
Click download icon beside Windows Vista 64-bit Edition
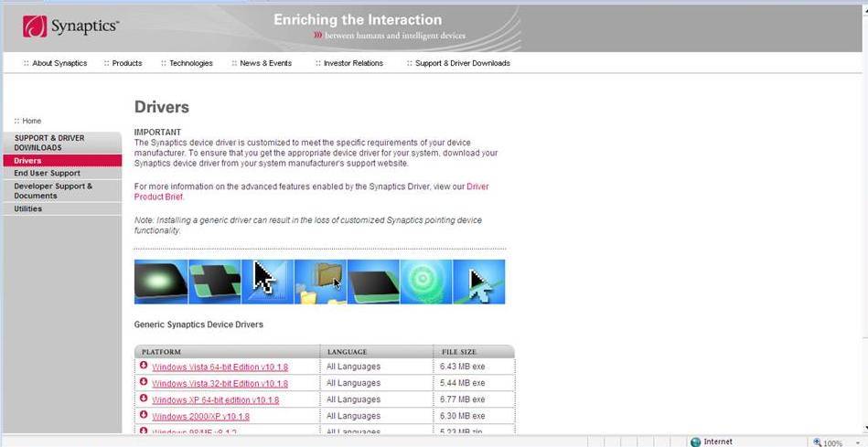(144, 365)
